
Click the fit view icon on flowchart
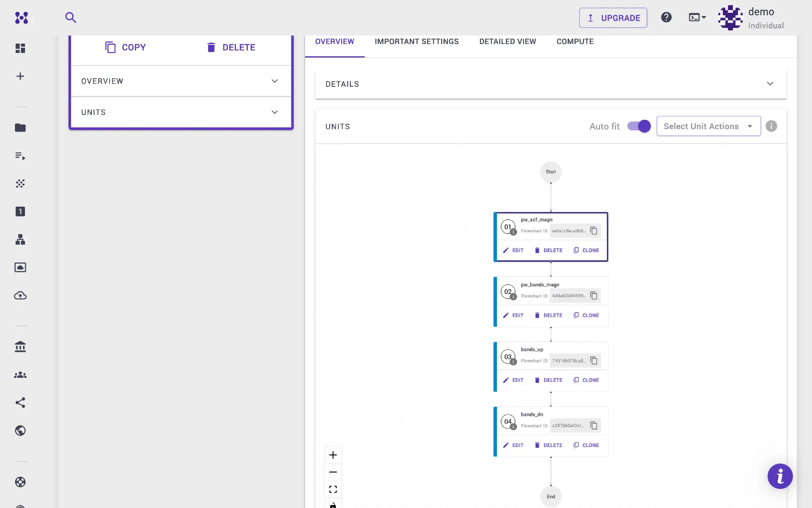click(333, 489)
